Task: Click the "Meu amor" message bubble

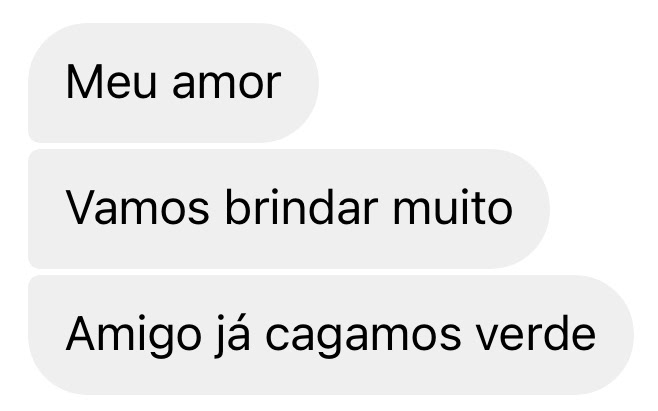Action: tap(173, 83)
